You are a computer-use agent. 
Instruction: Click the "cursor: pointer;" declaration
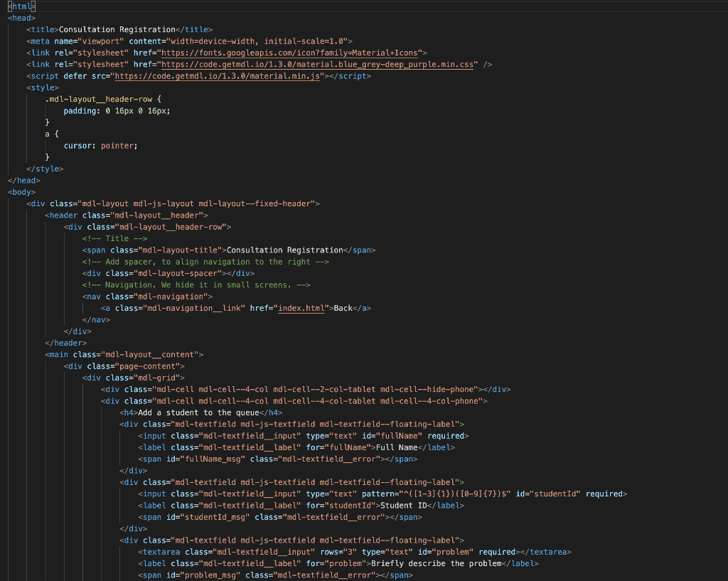101,146
